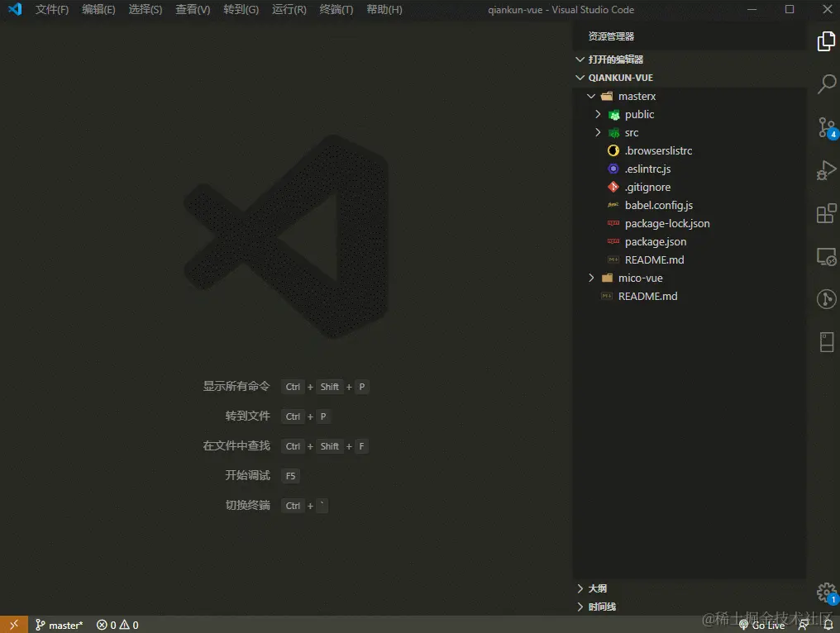Open the Search view in activity bar
Image resolution: width=840 pixels, height=633 pixels.
[826, 84]
